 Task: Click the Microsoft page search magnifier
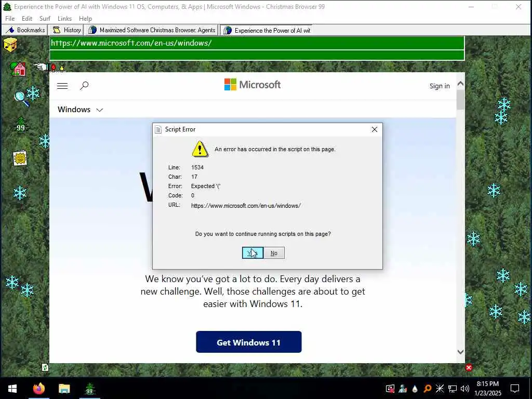84,86
